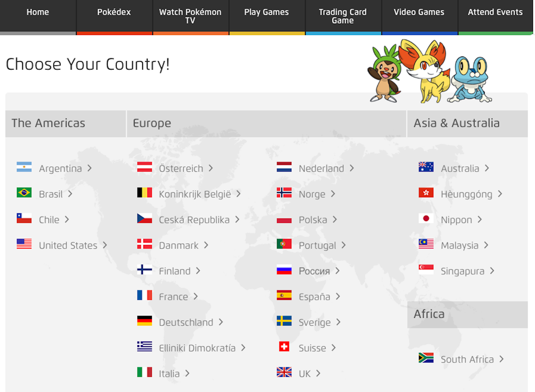Click the Finland flag icon
The height and width of the screenshot is (392, 535).
(144, 270)
